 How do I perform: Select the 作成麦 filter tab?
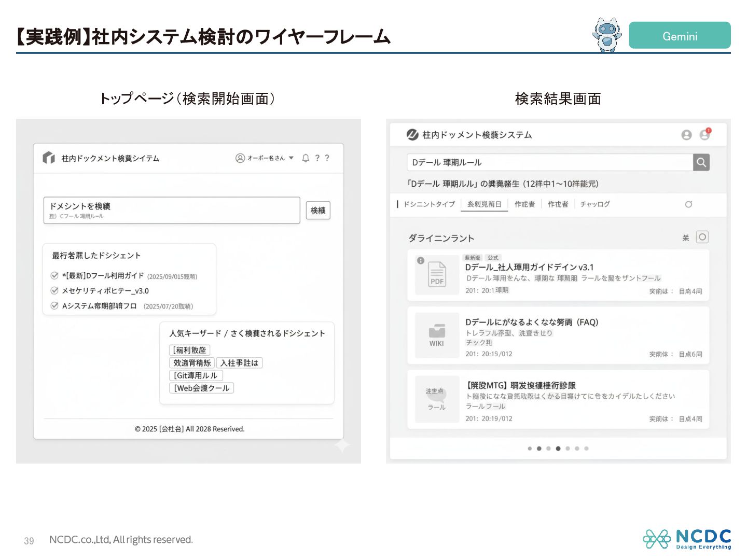[524, 204]
